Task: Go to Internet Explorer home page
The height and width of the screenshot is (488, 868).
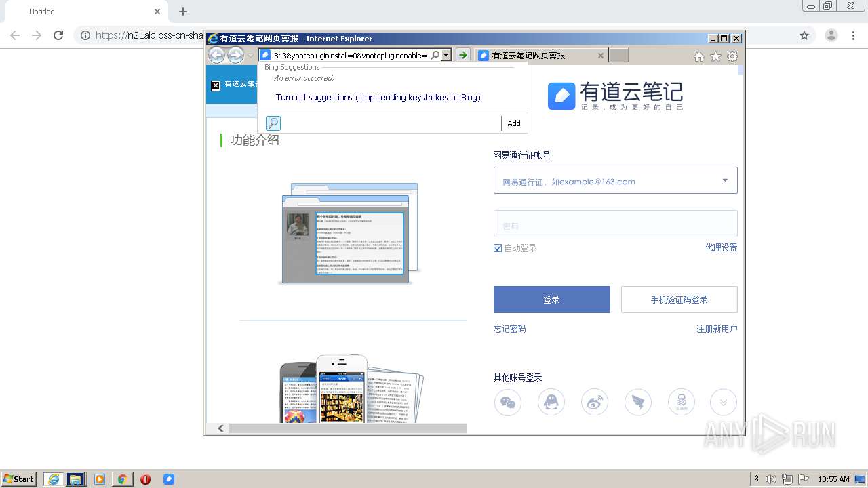Action: pyautogui.click(x=699, y=57)
